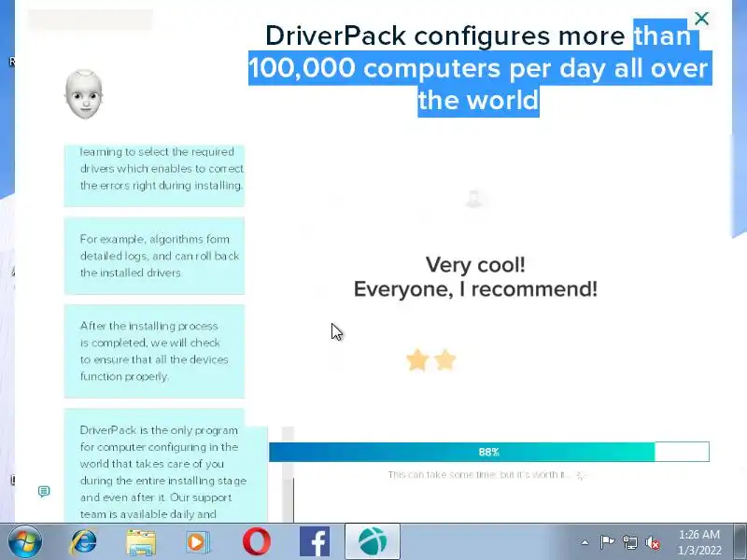Click the 'Very cool! Everyone, I recommend!' review
The width and height of the screenshot is (747, 560).
click(475, 276)
